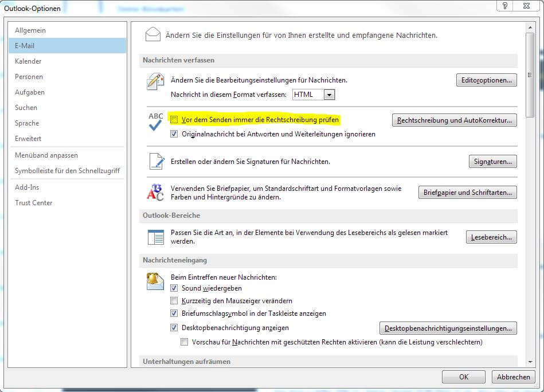The width and height of the screenshot is (544, 392).
Task: Open the Personen options category
Action: (x=67, y=77)
